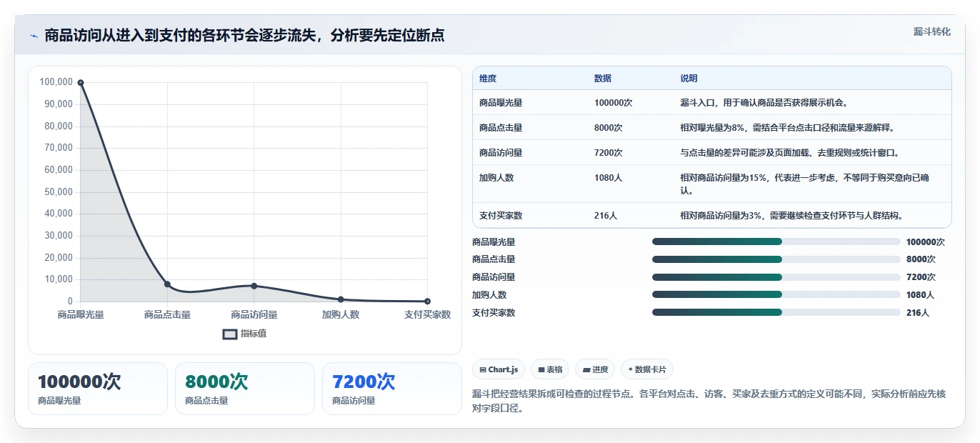The width and height of the screenshot is (980, 443).
Task: Click 商品访问量 in the table's first column
Action: 501,153
